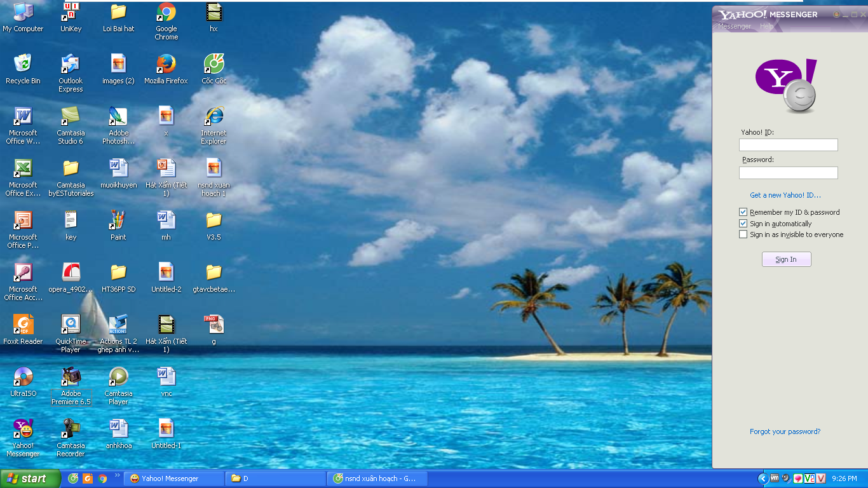Open the Messenger menu in Yahoo! Messenger

734,26
